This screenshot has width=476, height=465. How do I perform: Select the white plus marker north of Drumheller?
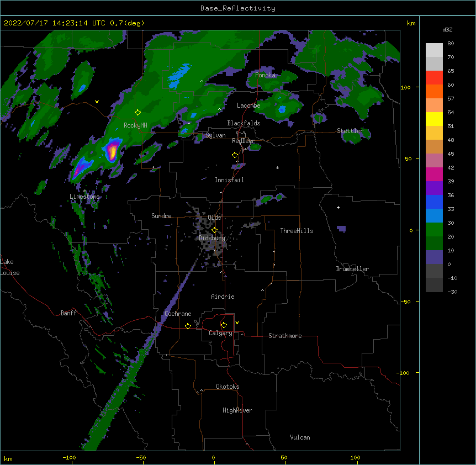pyautogui.click(x=338, y=207)
